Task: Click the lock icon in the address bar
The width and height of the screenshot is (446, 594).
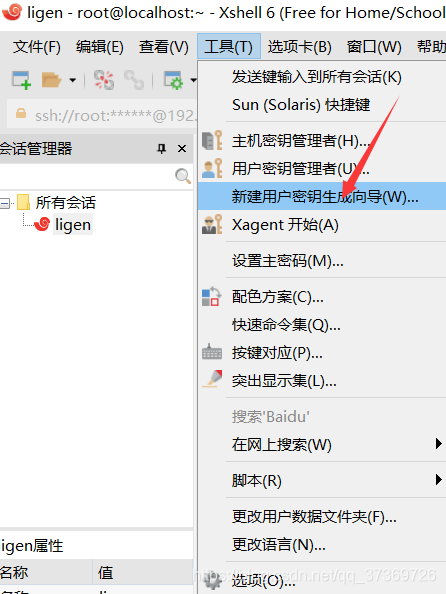Action: coord(21,114)
